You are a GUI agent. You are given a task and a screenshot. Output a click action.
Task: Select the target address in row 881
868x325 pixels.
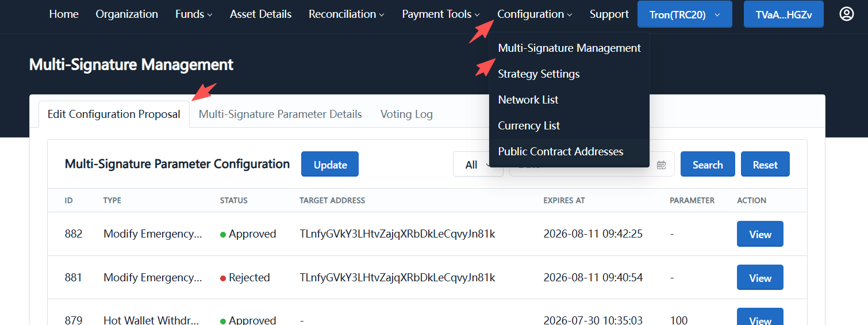397,278
